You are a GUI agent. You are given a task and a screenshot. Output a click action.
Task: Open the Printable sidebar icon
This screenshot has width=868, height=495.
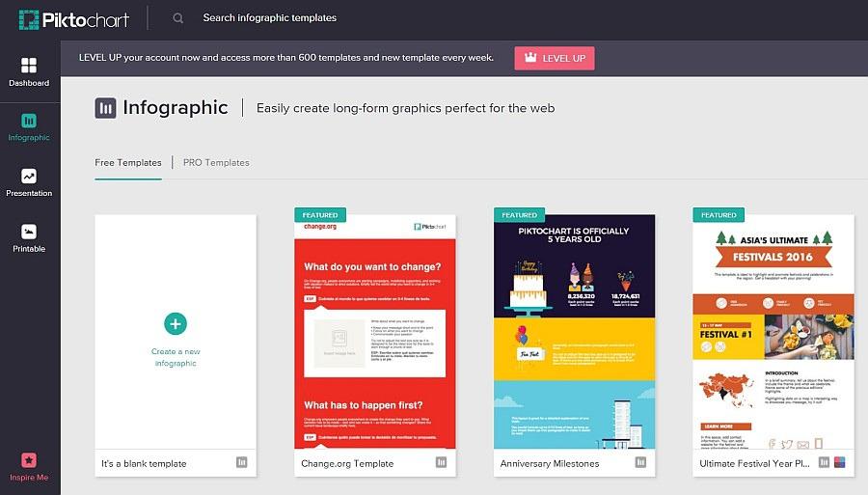click(29, 232)
